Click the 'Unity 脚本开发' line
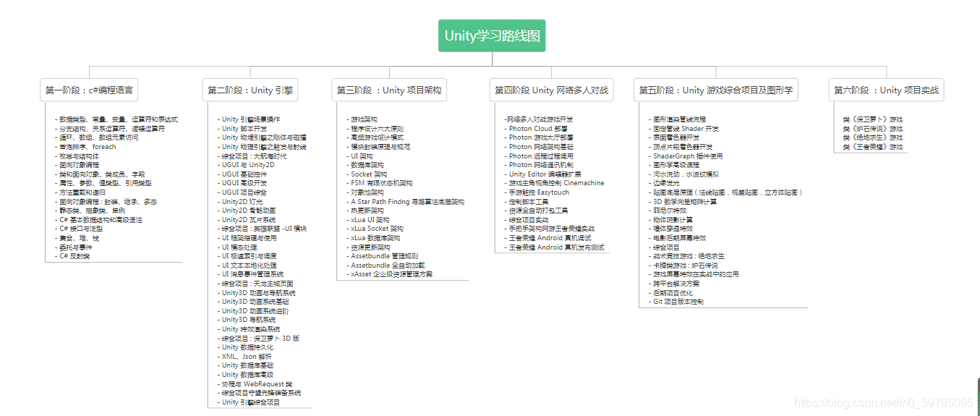The height and width of the screenshot is (416, 980). pyautogui.click(x=244, y=129)
